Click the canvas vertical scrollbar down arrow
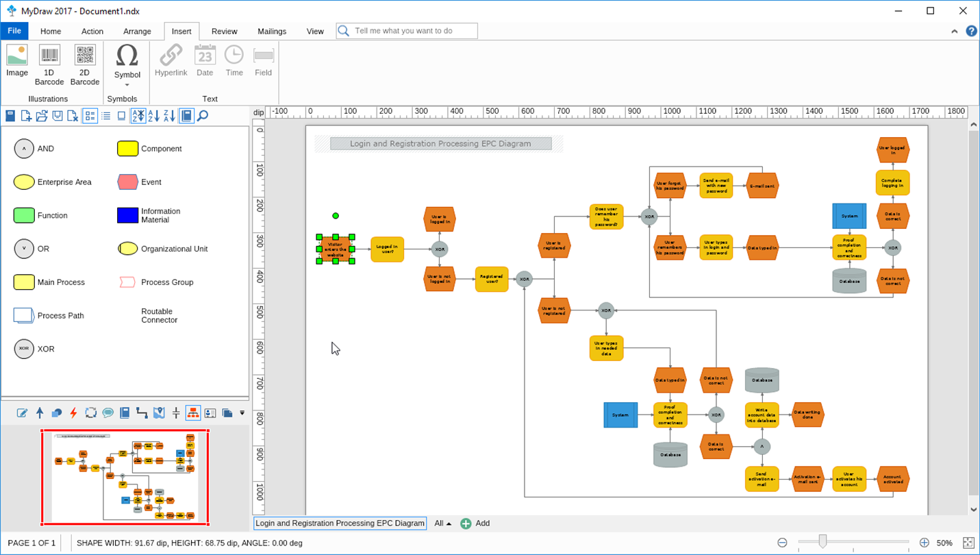The image size is (980, 555). pos(974,510)
